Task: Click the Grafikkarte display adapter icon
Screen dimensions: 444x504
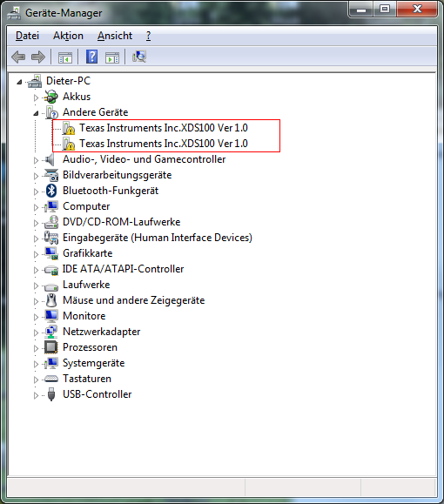Action: click(x=51, y=253)
